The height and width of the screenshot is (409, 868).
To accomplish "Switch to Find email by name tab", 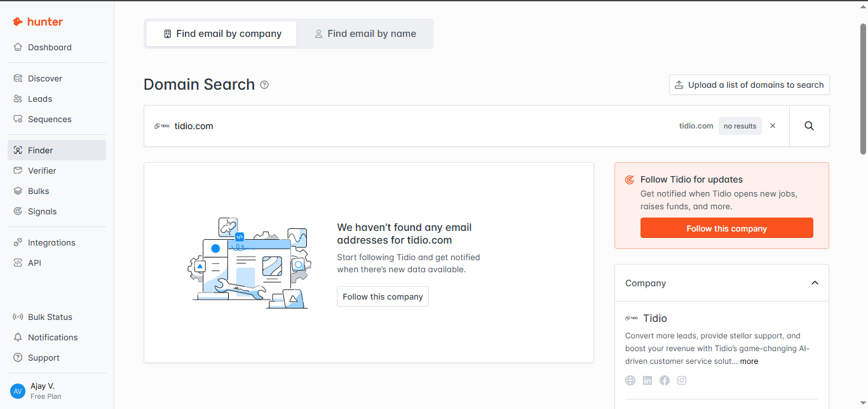I will (x=365, y=34).
